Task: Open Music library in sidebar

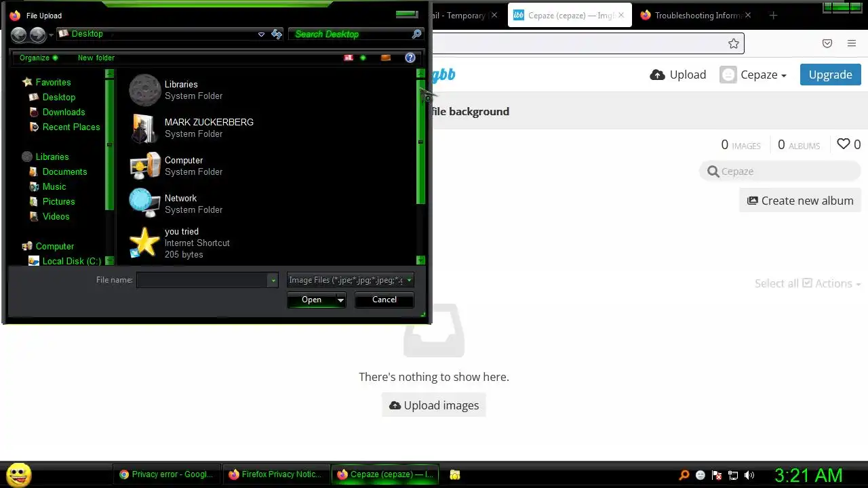Action: tap(54, 186)
